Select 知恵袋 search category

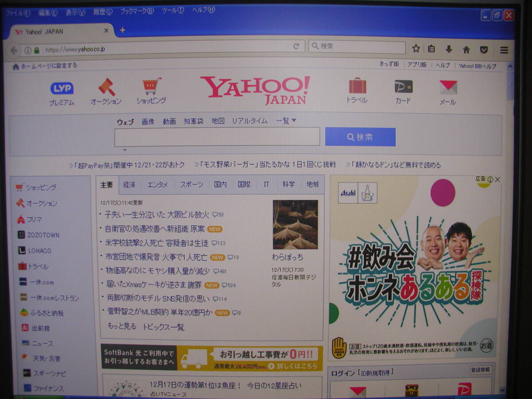point(194,121)
